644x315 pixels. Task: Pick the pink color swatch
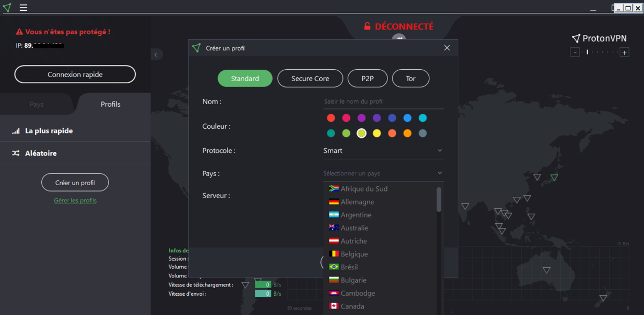346,118
